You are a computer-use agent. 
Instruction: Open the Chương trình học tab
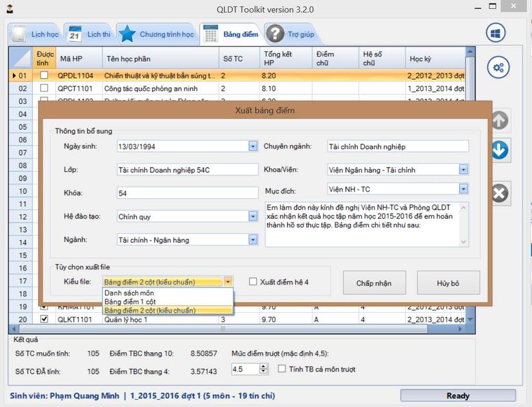(157, 34)
